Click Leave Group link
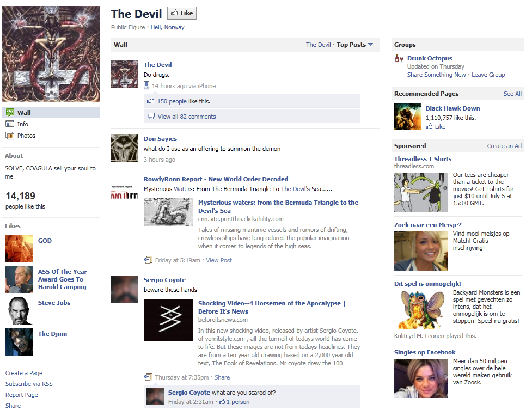Image resolution: width=532 pixels, height=410 pixels. [x=488, y=75]
